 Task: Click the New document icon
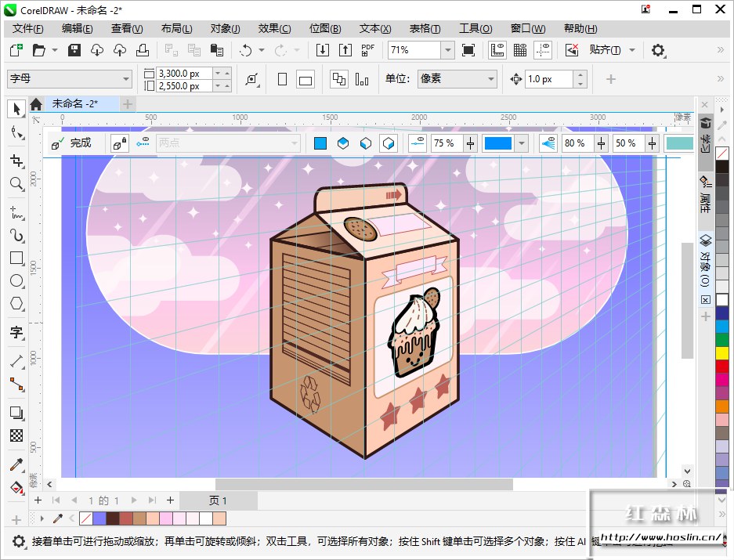pyautogui.click(x=16, y=50)
